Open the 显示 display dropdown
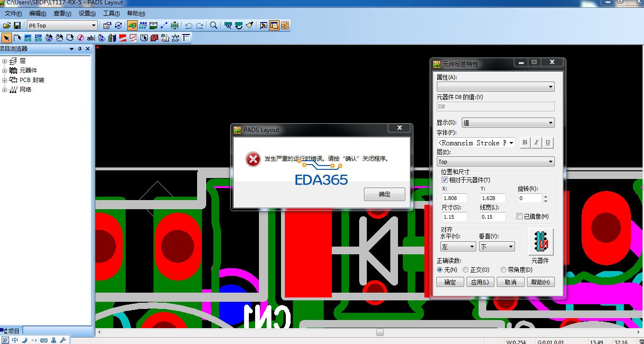 point(508,123)
